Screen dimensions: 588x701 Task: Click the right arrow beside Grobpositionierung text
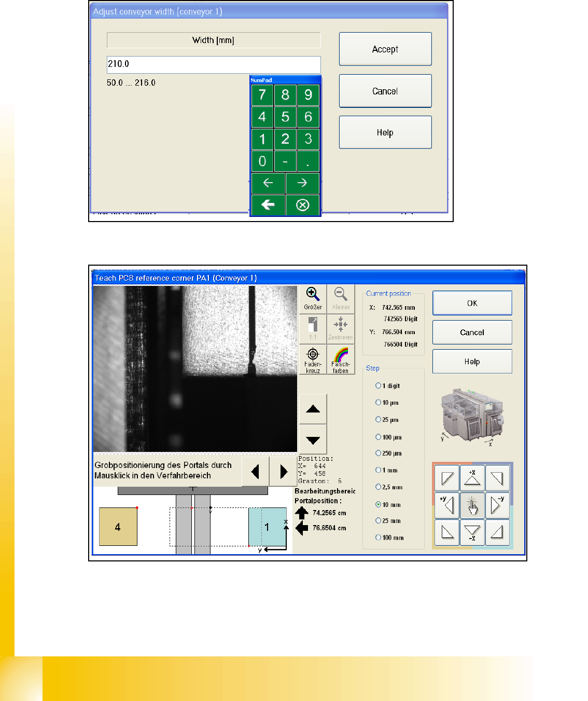[x=283, y=472]
